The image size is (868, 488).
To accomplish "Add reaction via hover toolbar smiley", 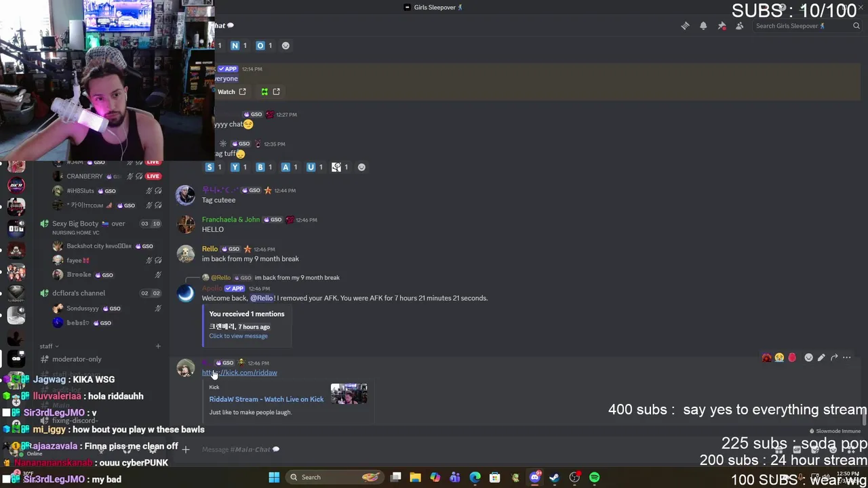I will (x=808, y=357).
